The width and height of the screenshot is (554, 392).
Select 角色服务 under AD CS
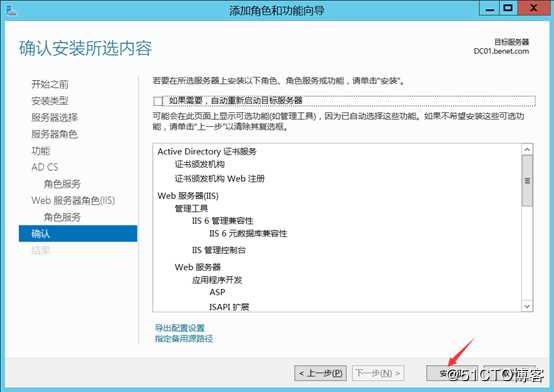click(x=62, y=184)
